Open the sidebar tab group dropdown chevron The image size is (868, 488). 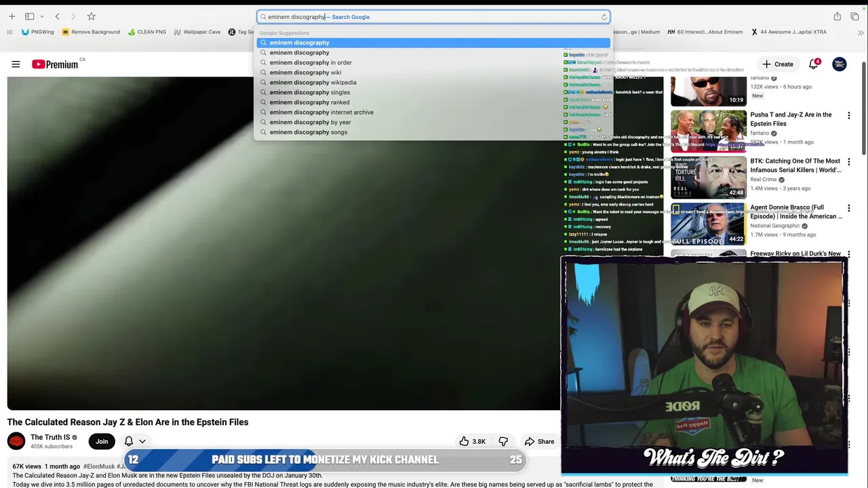pos(42,16)
